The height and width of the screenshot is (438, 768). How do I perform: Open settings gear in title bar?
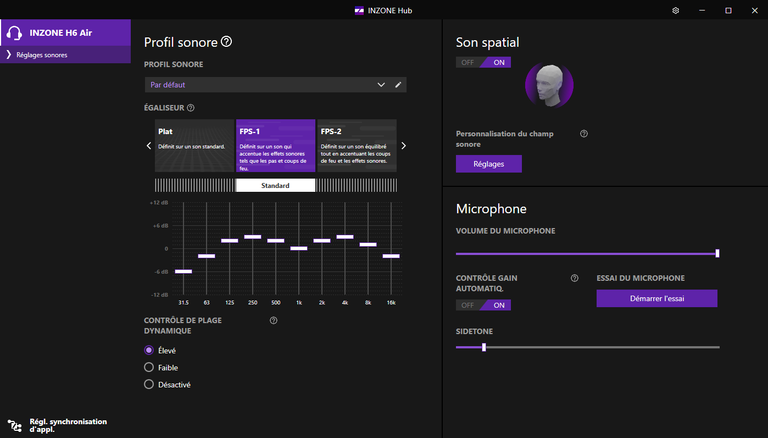pyautogui.click(x=675, y=10)
